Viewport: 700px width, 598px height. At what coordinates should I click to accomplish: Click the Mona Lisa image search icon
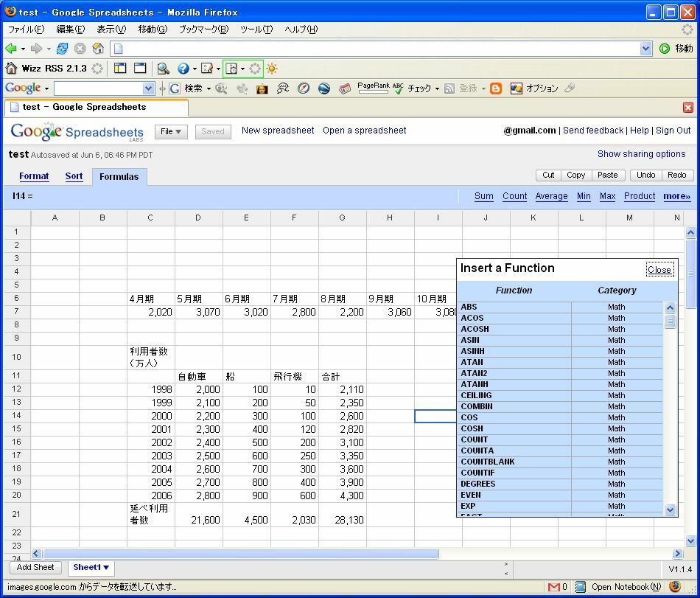[x=262, y=89]
